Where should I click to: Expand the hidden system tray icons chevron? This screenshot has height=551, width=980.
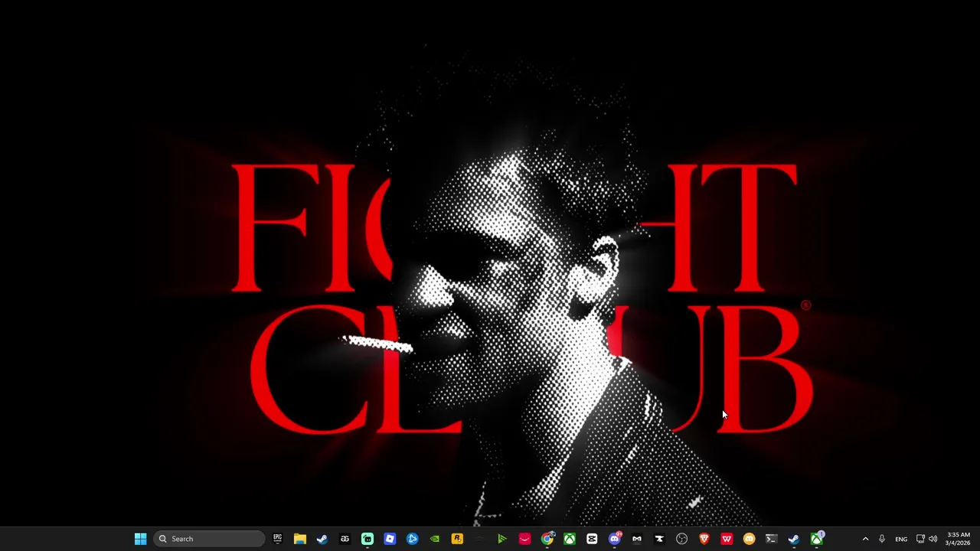pos(865,539)
